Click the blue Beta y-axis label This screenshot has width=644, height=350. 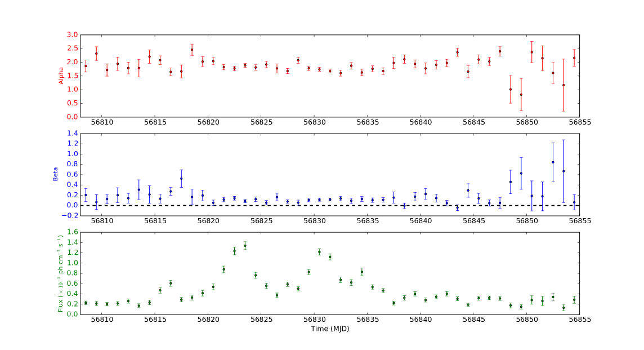(x=56, y=175)
